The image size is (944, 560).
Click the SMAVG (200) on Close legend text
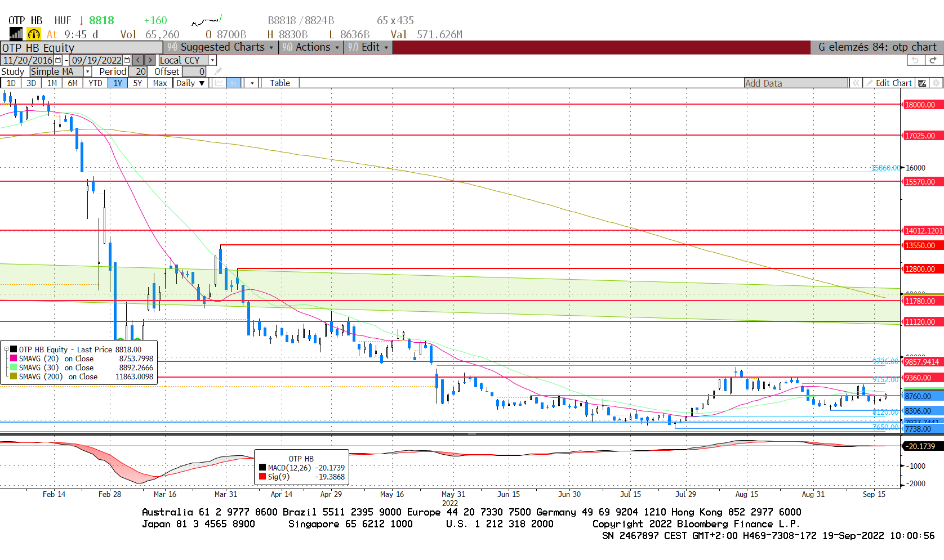(x=58, y=377)
